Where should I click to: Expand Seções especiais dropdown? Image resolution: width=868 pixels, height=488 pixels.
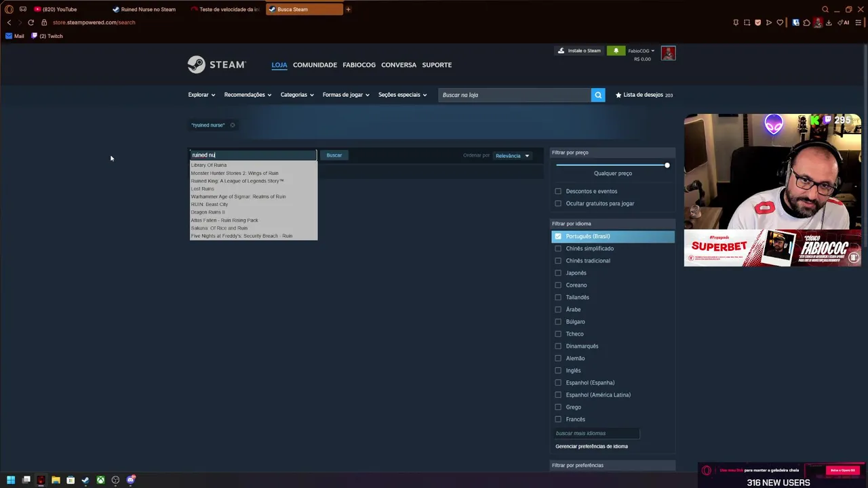(402, 95)
